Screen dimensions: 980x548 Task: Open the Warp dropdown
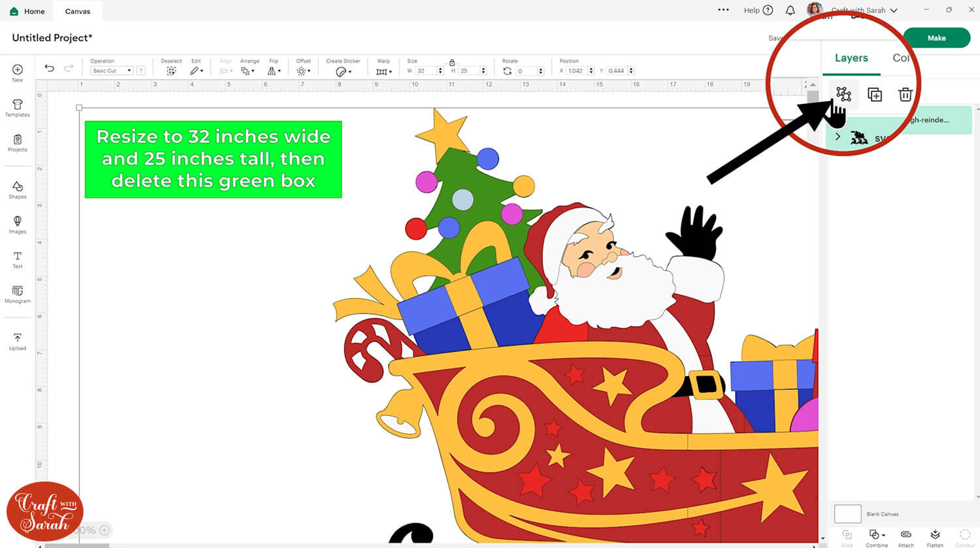pyautogui.click(x=384, y=71)
